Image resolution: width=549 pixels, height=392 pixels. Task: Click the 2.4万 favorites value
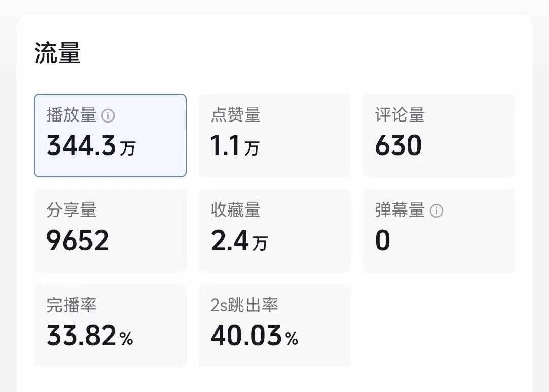point(239,240)
